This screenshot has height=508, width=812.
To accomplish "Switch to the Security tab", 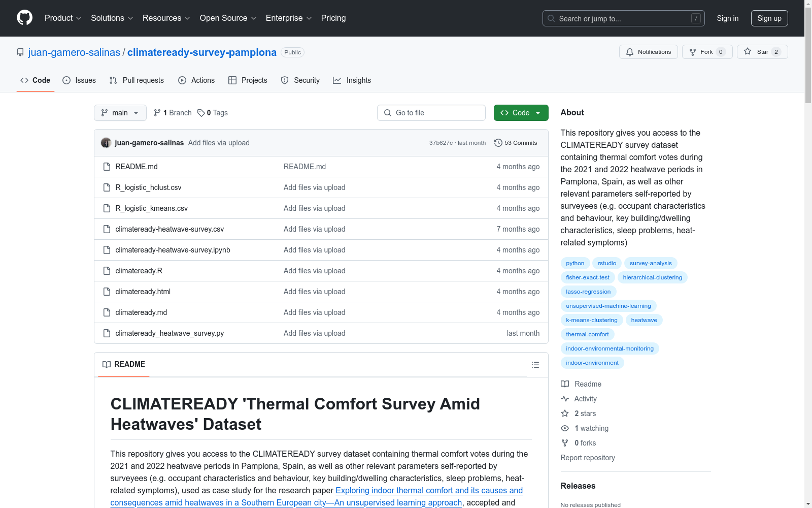I will (x=300, y=80).
